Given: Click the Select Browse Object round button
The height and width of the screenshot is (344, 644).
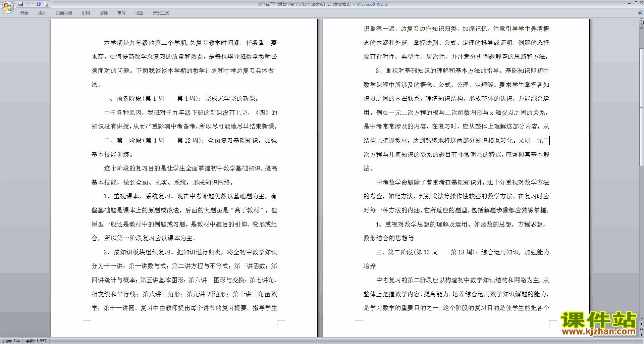Looking at the screenshot, I should click(x=641, y=329).
